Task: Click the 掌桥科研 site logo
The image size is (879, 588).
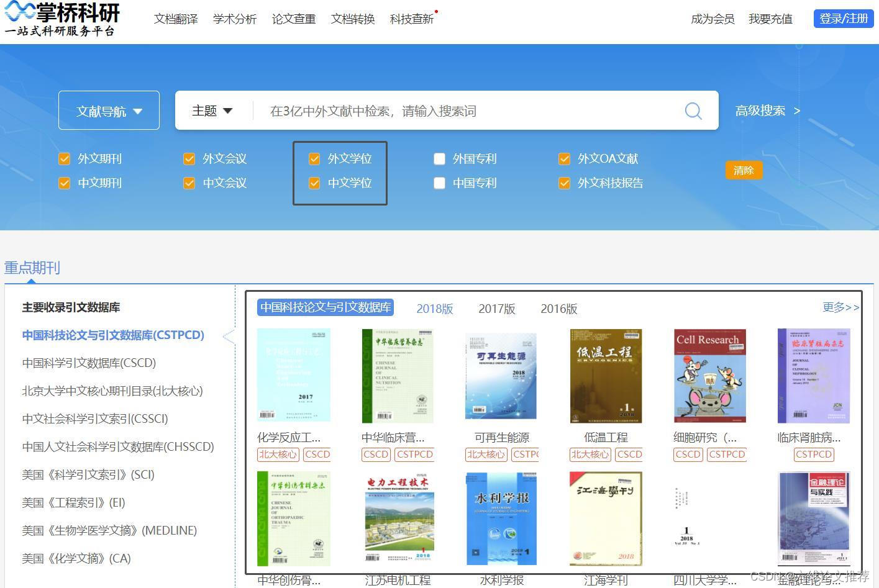Action: point(62,19)
